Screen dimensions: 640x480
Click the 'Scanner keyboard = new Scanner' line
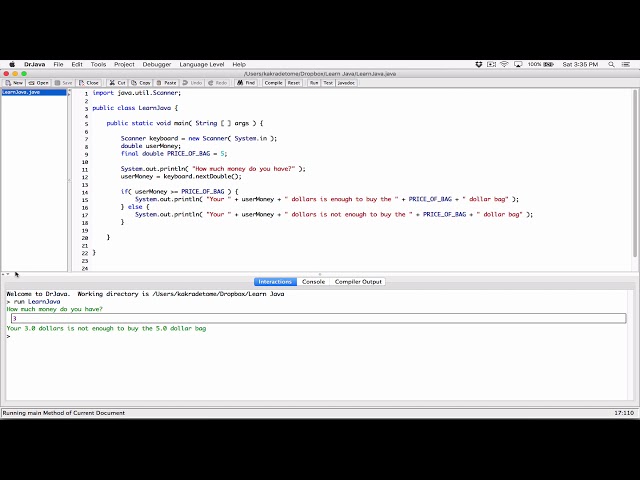coord(199,138)
